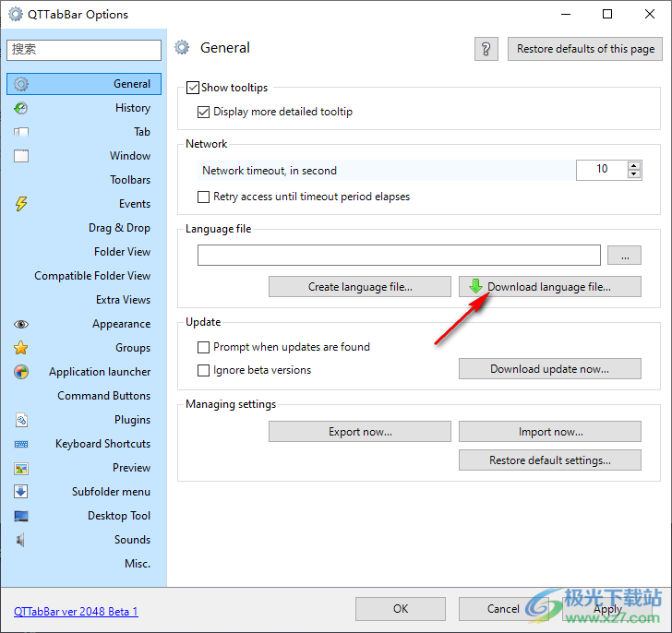
Task: Click the Cancel button
Action: [x=503, y=609]
